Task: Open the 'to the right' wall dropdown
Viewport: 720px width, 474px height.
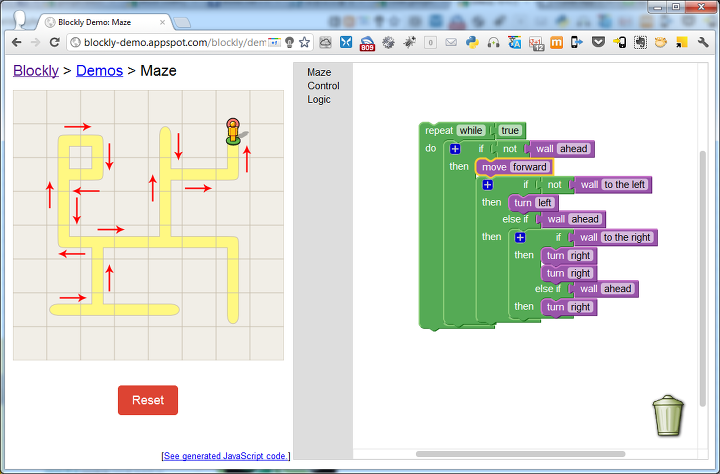Action: (627, 237)
